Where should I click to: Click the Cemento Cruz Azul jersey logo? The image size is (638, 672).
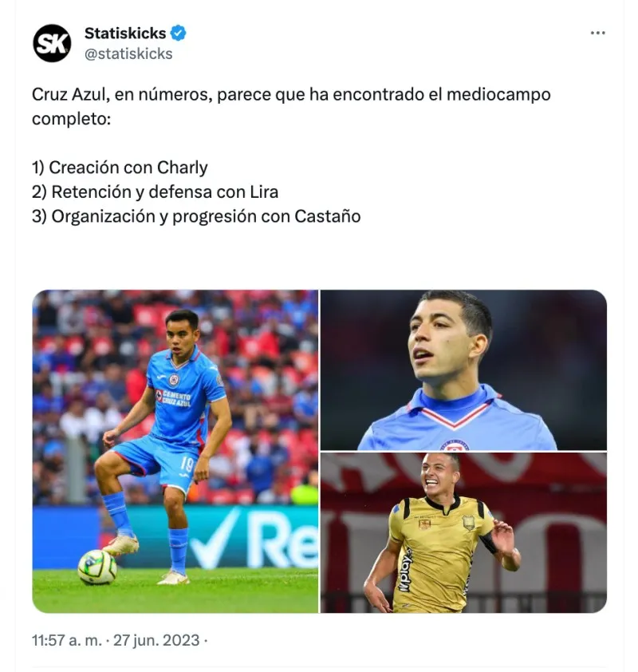click(x=173, y=398)
